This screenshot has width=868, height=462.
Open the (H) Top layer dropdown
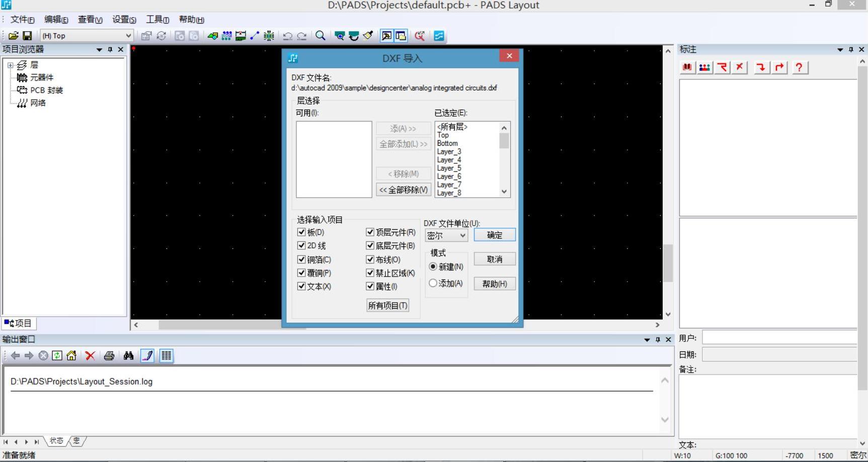click(128, 36)
